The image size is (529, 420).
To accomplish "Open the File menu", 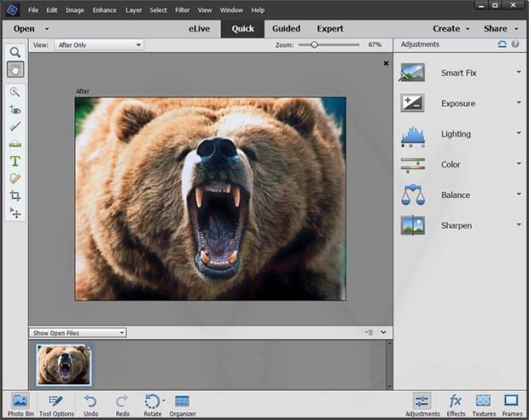I will 33,10.
